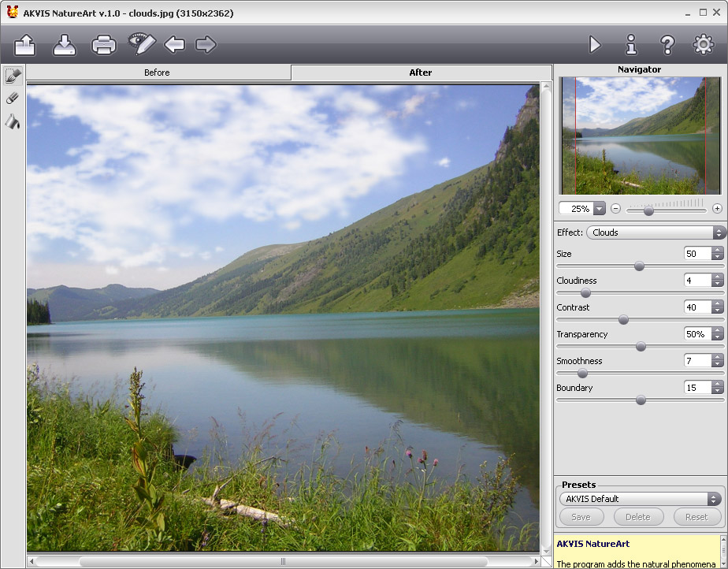
Task: Open an image with the upload-arrow icon
Action: (24, 45)
